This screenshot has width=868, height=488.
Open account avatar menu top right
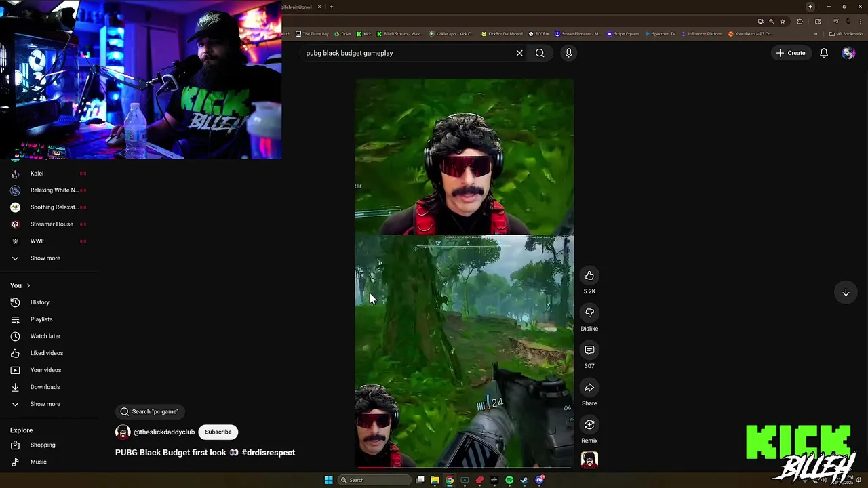click(x=848, y=53)
